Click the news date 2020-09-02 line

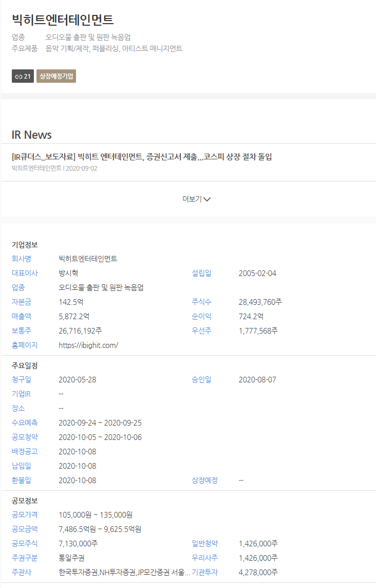pyautogui.click(x=54, y=169)
